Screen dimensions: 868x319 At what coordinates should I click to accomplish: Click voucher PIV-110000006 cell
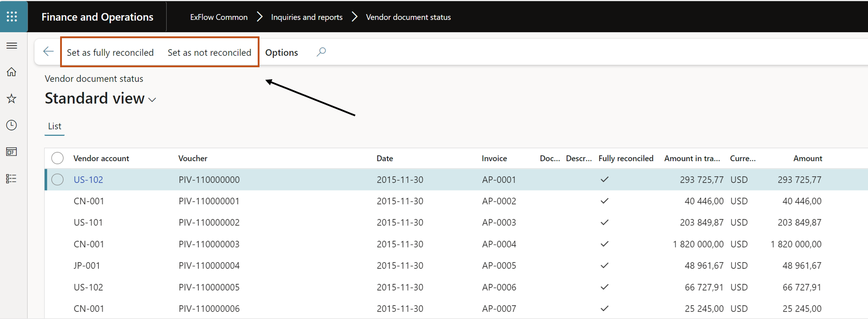pyautogui.click(x=209, y=309)
